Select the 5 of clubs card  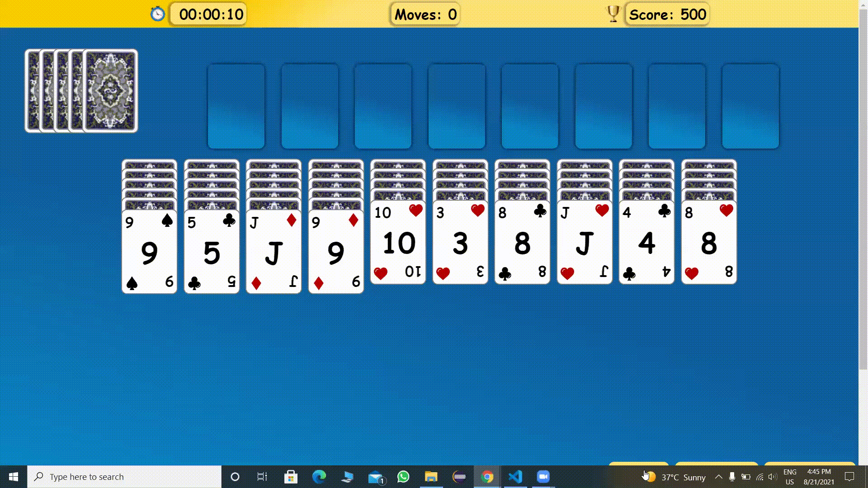click(212, 252)
